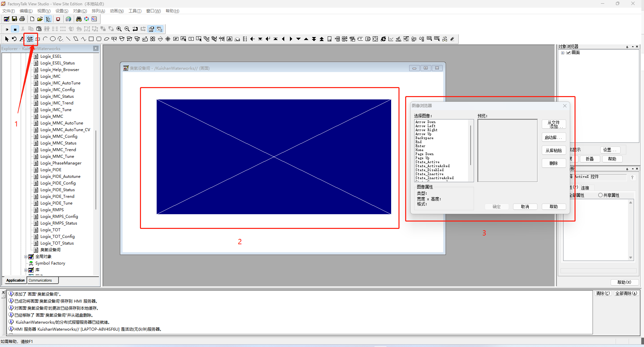Select the Rotate tool

click(x=14, y=39)
